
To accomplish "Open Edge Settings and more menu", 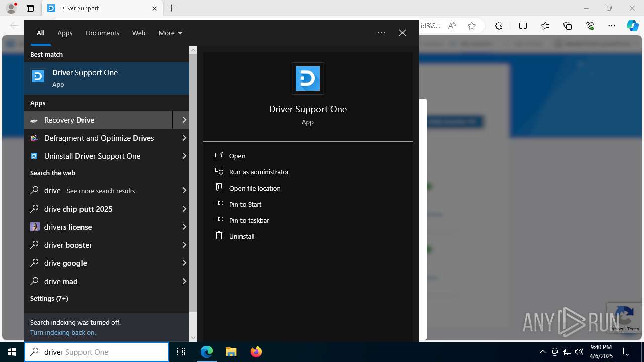I will [x=612, y=26].
